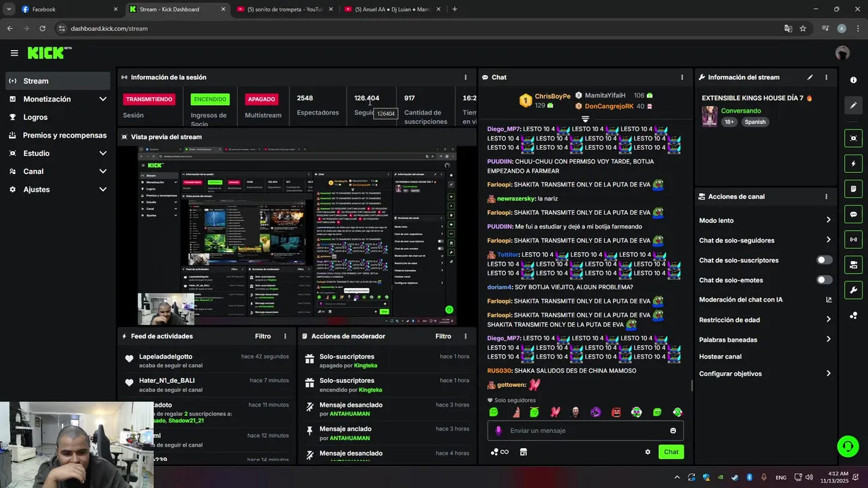Open the green support headset button
Viewport: 868px width, 488px height.
coord(848,446)
